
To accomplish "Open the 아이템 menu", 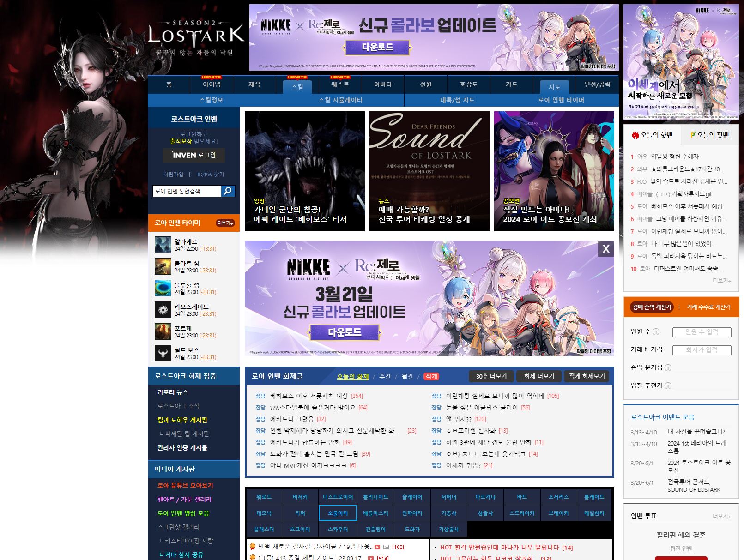I will click(212, 84).
